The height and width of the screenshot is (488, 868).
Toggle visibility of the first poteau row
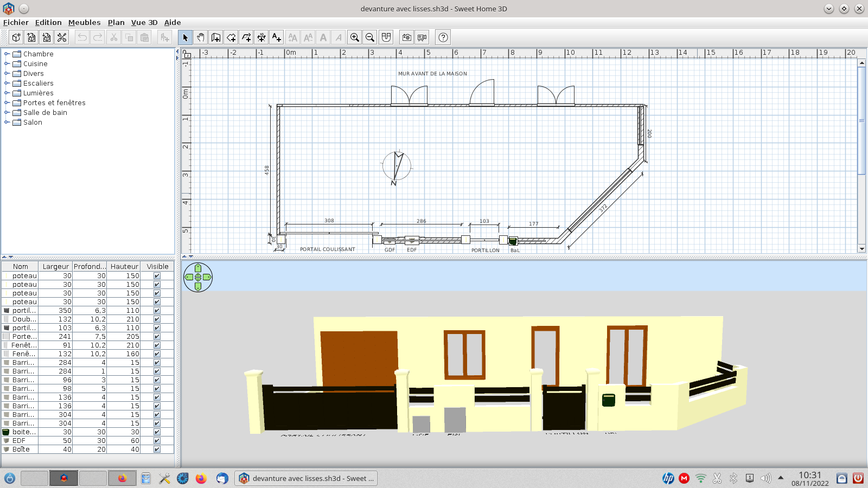157,276
